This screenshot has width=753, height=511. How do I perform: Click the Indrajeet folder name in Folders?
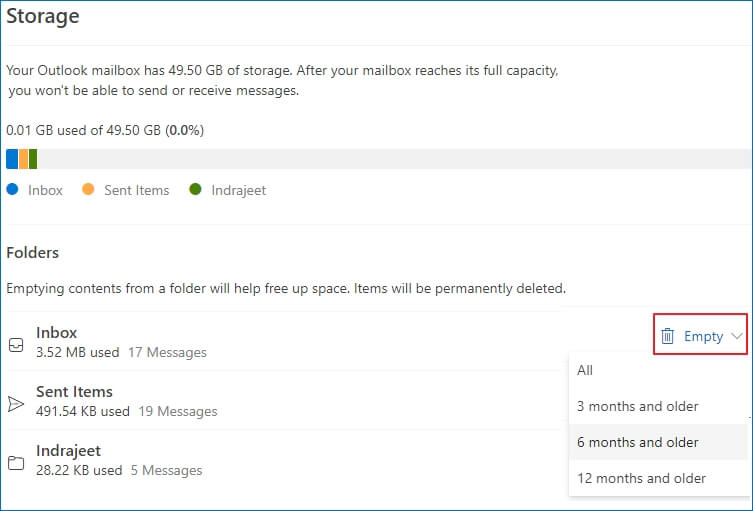(69, 450)
